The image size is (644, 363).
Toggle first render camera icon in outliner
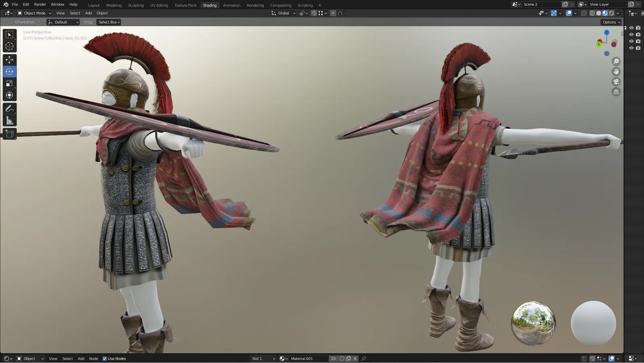coord(638,28)
